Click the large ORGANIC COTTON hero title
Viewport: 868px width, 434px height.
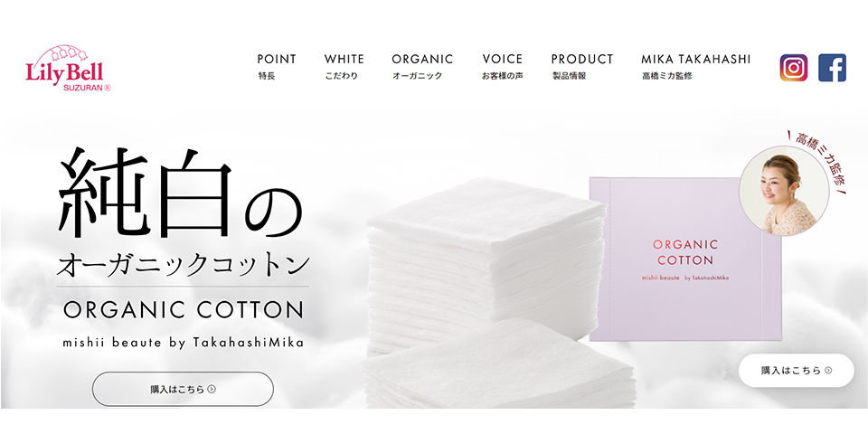[x=184, y=309]
